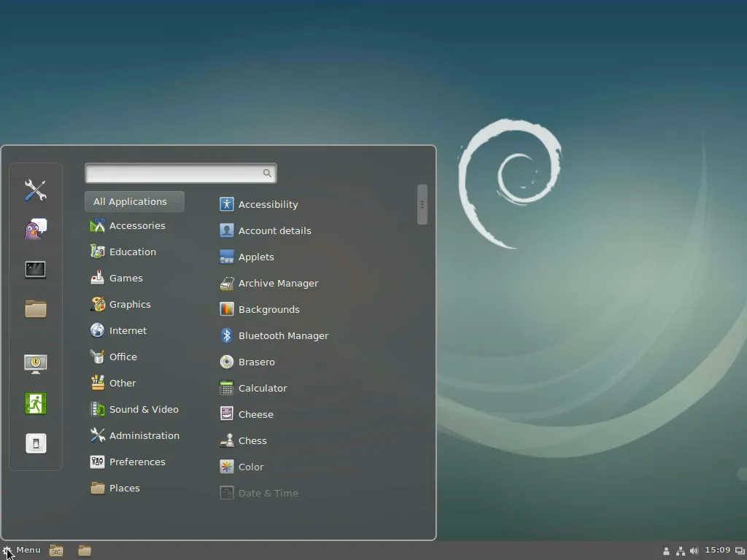Click the Quit power icon
This screenshot has width=747, height=560.
[36, 443]
